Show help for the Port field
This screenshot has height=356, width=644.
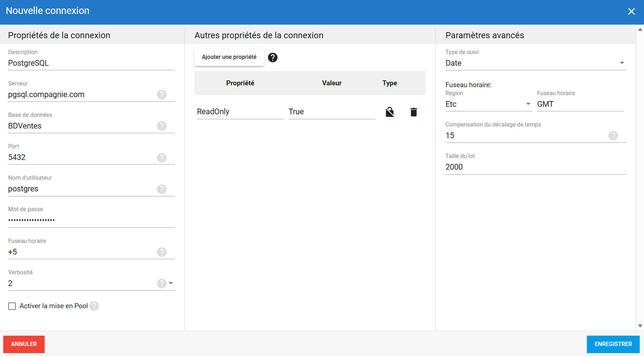click(x=162, y=158)
